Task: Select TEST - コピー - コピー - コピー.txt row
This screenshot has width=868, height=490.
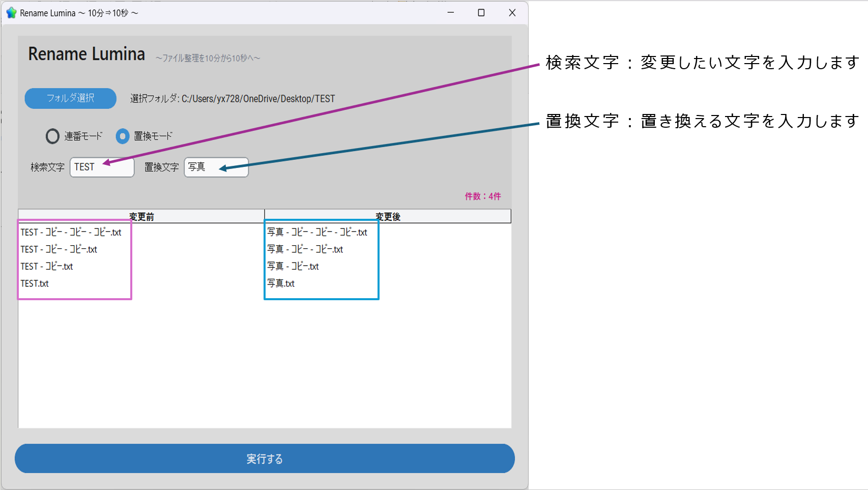Action: [71, 233]
